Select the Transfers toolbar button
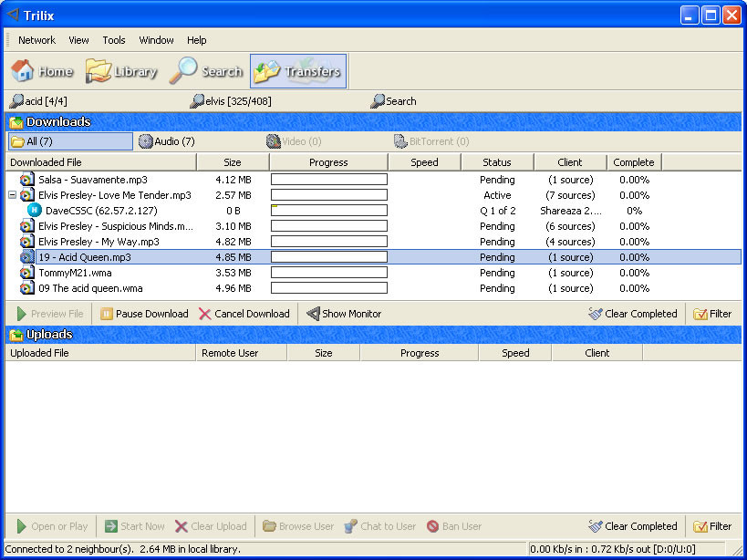The height and width of the screenshot is (560, 747). [298, 71]
